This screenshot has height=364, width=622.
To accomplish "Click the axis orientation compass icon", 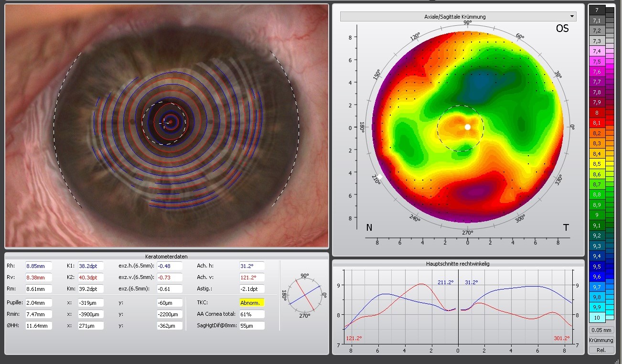I will (x=305, y=295).
